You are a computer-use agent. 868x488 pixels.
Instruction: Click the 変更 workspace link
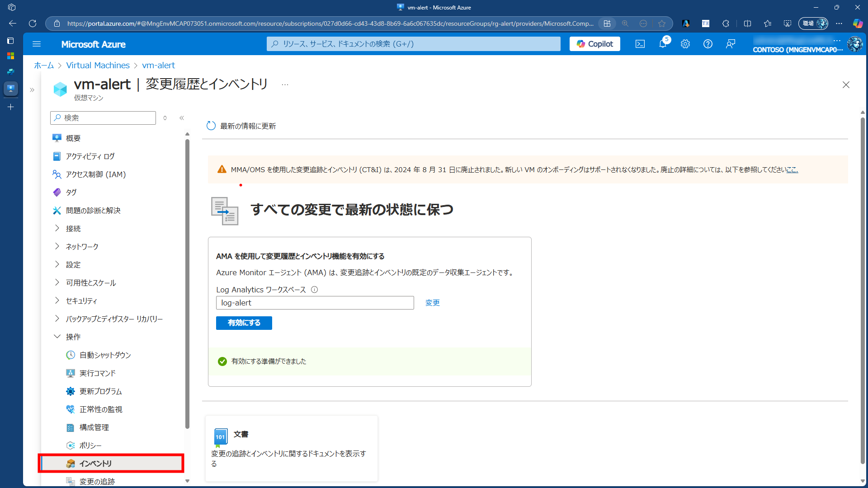click(432, 303)
